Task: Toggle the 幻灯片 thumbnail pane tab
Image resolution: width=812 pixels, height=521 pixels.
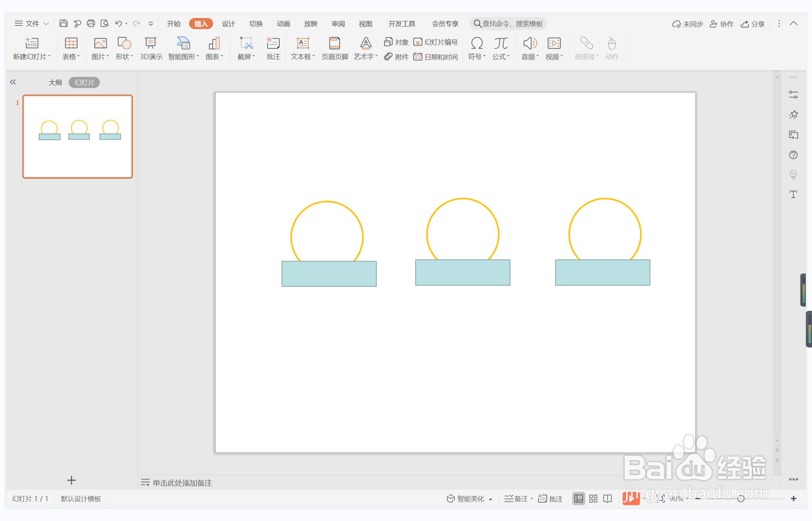Action: 85,83
